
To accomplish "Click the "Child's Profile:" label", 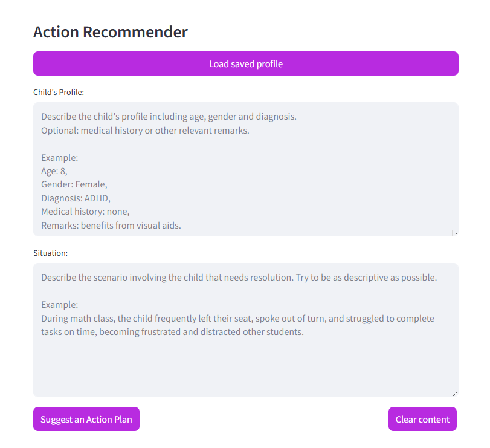I will 59,92.
